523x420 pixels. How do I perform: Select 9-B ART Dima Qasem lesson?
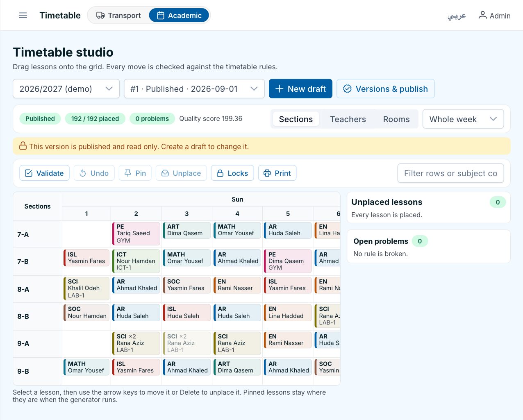(237, 367)
